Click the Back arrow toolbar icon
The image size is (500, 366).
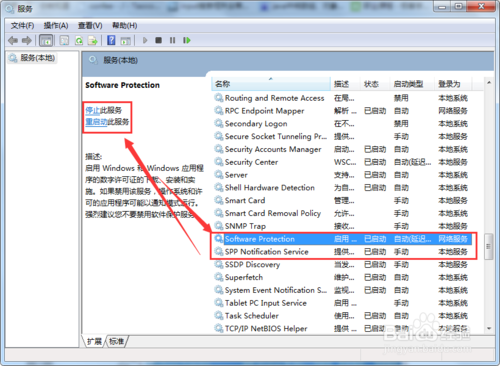coord(13,41)
